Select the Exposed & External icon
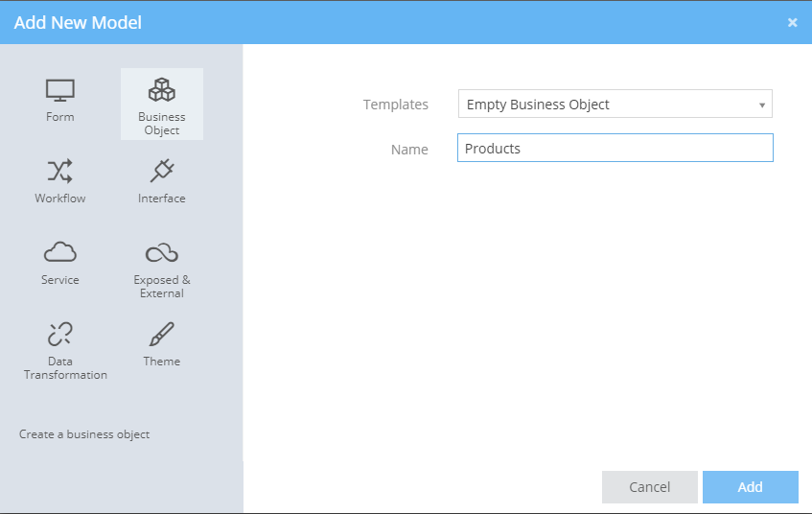The width and height of the screenshot is (812, 514). [161, 253]
